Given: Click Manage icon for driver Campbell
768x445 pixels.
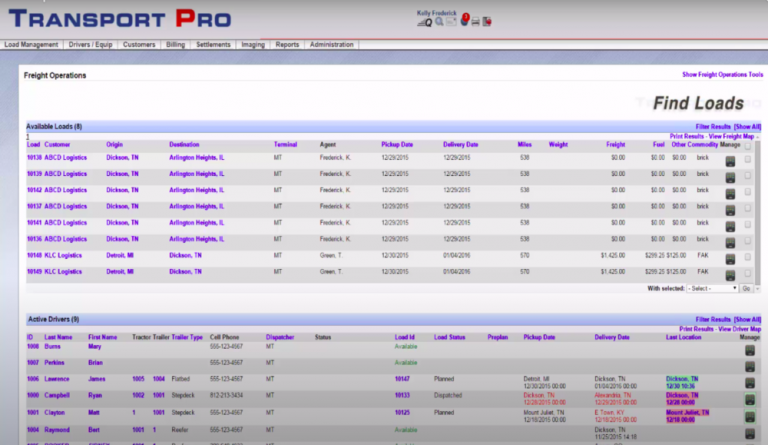Looking at the screenshot, I should click(751, 397).
